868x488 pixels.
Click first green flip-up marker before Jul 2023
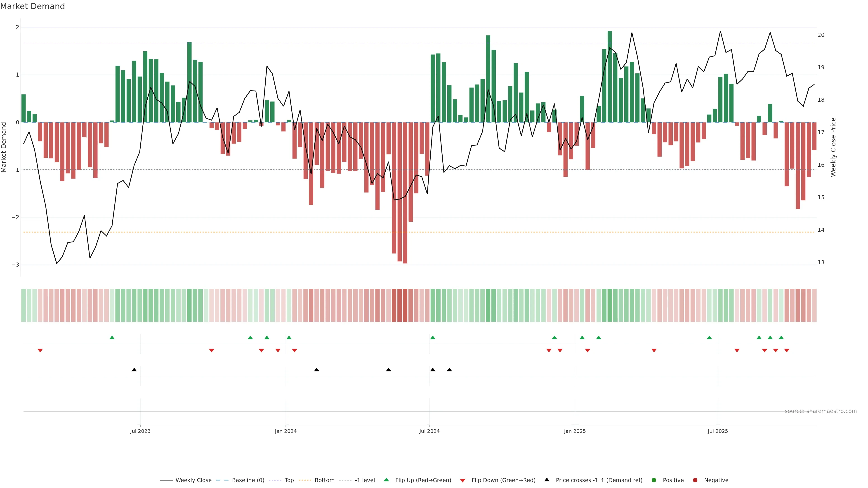pos(112,338)
